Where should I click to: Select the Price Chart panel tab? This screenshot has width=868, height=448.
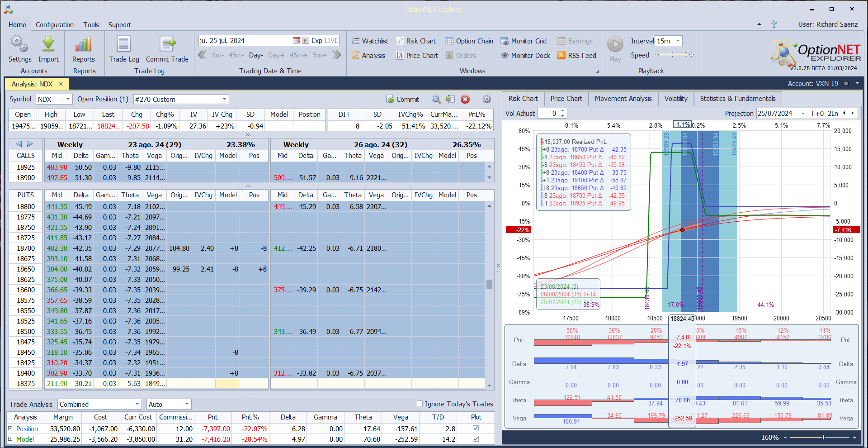[566, 99]
